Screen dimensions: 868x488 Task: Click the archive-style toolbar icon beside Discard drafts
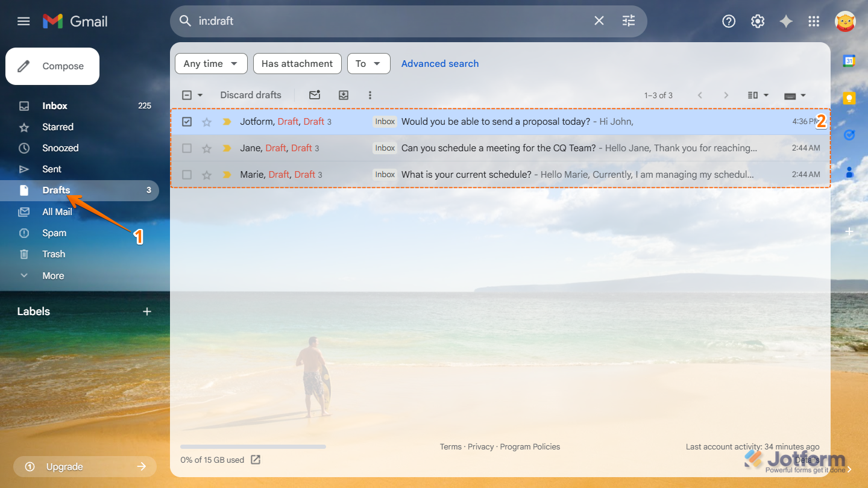pyautogui.click(x=344, y=95)
